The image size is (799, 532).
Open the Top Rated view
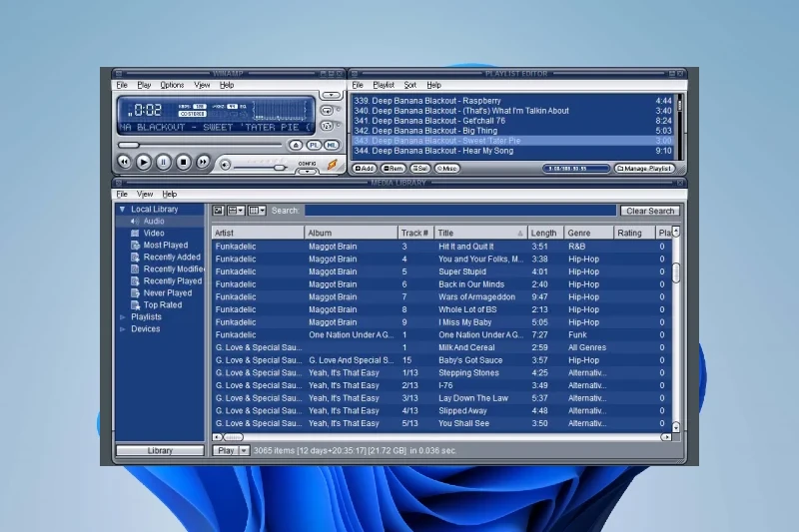point(162,305)
